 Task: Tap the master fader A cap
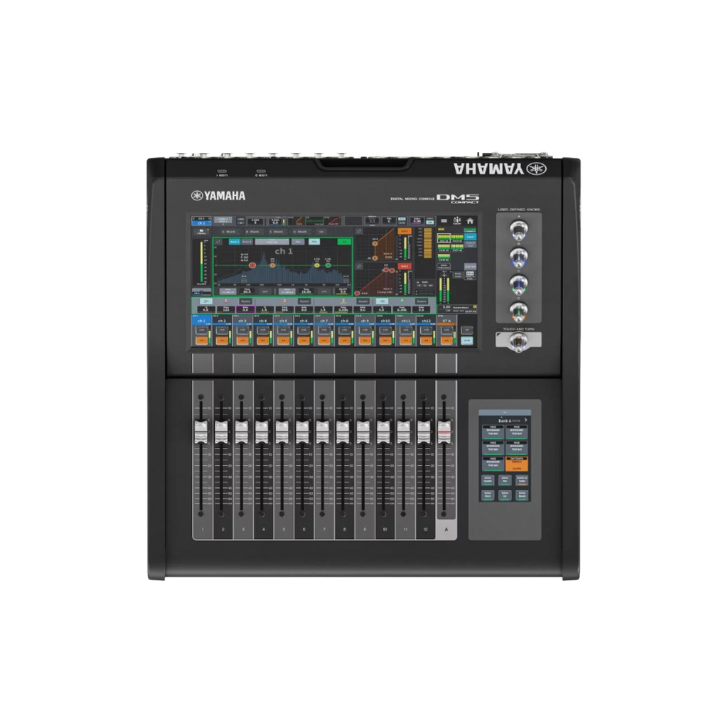pyautogui.click(x=444, y=432)
